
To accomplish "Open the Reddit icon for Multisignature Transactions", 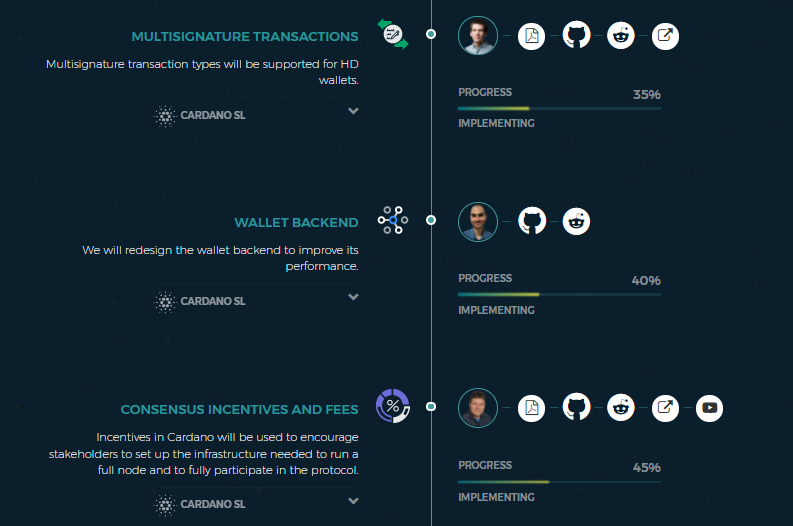I will (621, 36).
